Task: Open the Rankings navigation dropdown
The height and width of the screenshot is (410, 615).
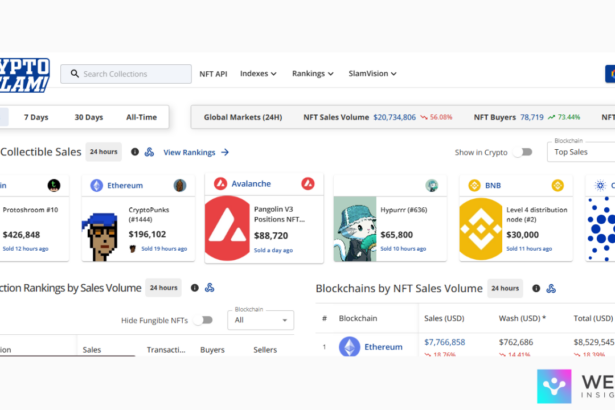Action: pyautogui.click(x=312, y=74)
